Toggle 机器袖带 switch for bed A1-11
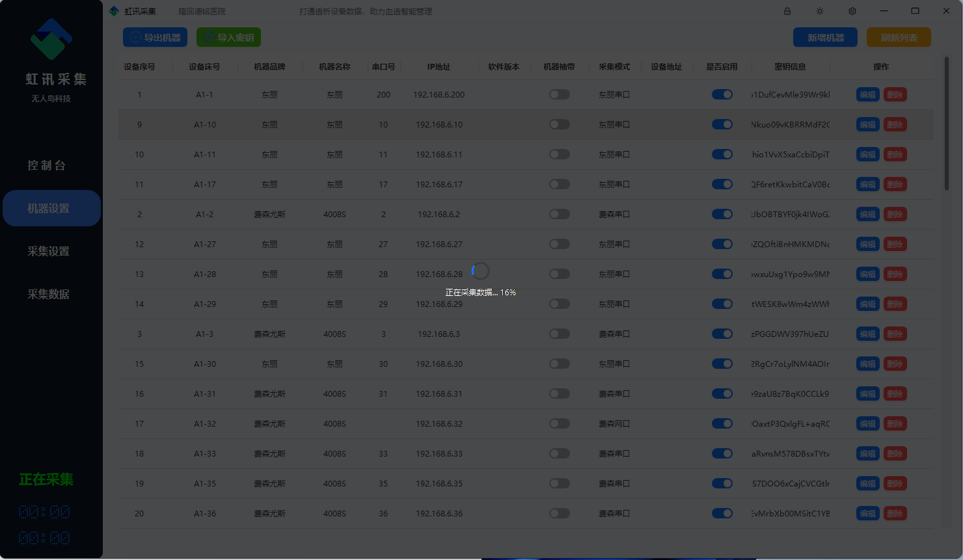 [x=560, y=154]
